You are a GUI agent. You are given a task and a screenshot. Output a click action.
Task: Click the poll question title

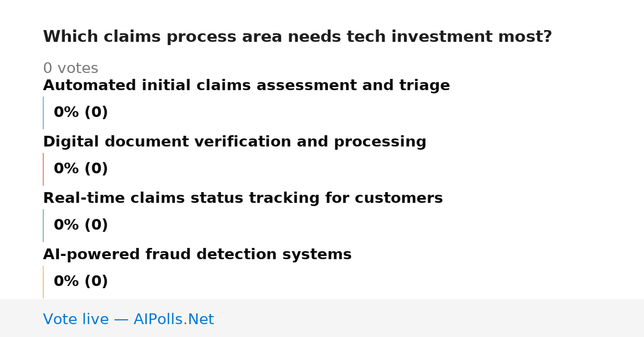pos(297,37)
